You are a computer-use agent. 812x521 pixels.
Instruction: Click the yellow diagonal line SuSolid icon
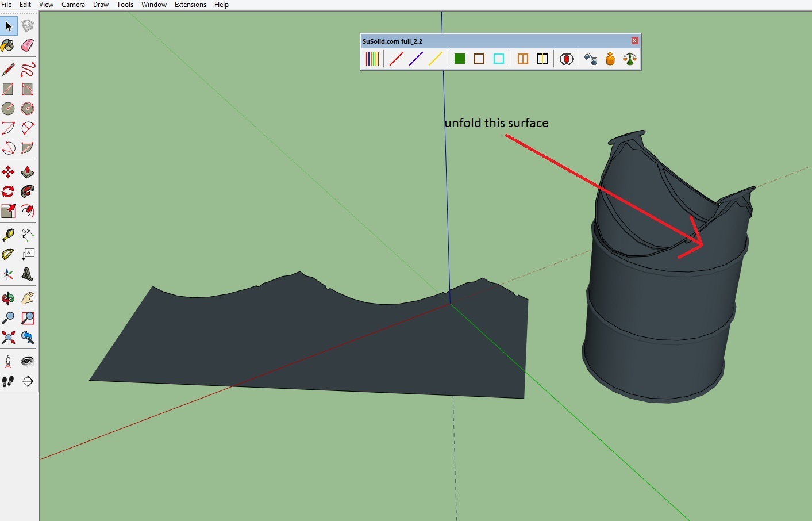(436, 59)
